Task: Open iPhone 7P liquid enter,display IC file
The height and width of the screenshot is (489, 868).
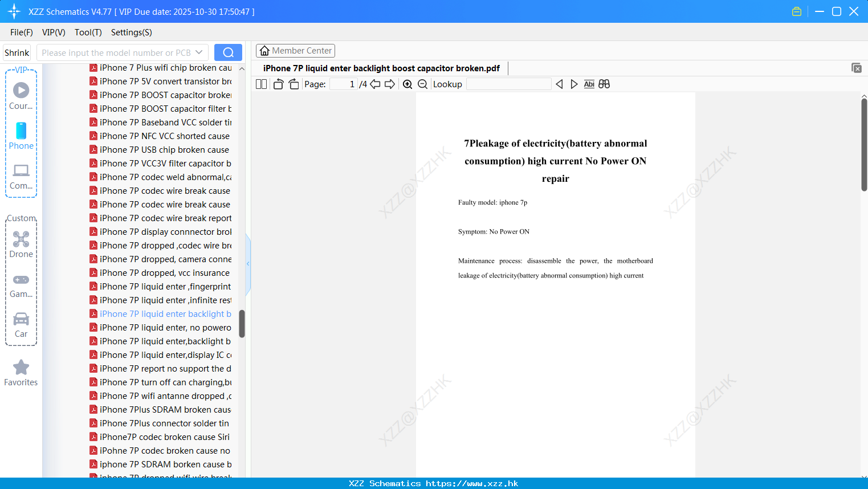Action: [x=161, y=355]
